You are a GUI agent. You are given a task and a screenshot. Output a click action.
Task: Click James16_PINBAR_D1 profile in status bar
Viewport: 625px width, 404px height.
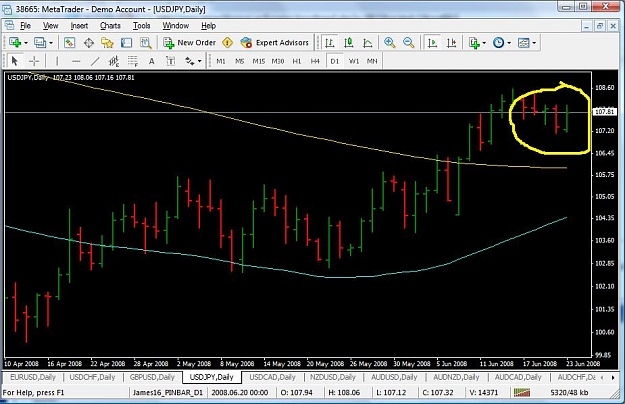(168, 392)
